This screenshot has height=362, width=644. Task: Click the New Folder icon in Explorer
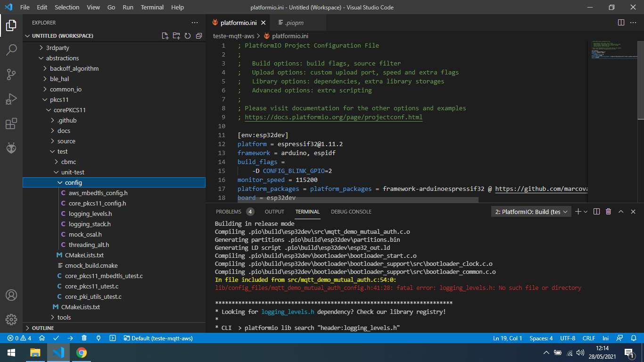176,36
